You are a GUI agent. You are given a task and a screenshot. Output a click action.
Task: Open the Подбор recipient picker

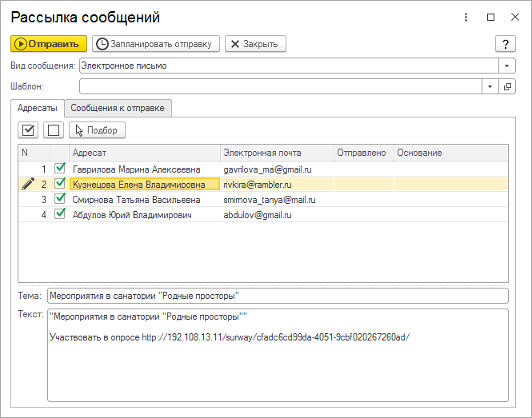(x=97, y=130)
